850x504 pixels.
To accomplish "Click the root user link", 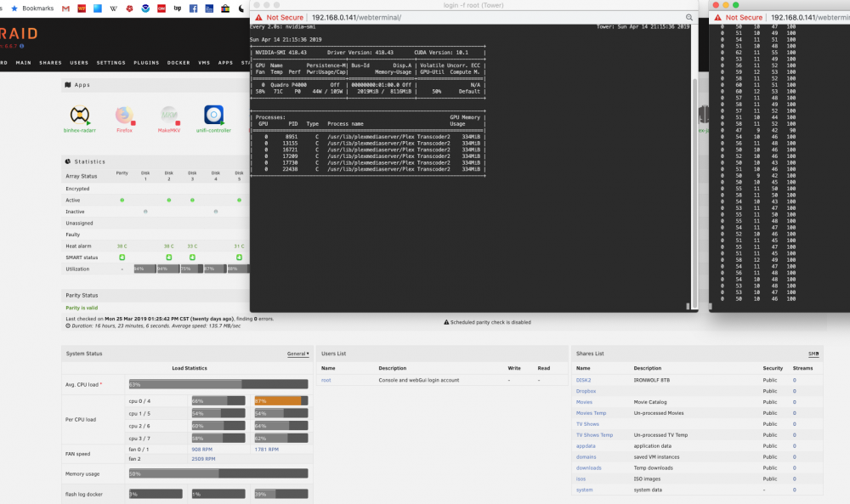I will pos(326,381).
